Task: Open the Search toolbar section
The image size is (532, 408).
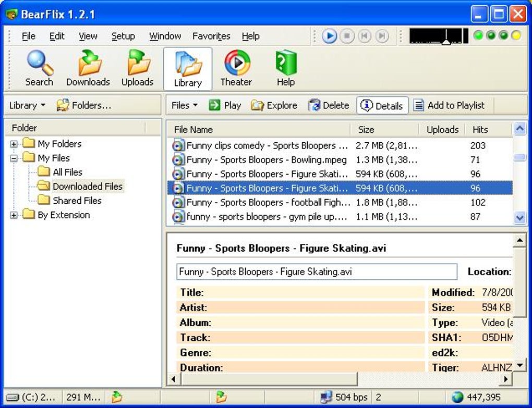Action: coord(39,69)
